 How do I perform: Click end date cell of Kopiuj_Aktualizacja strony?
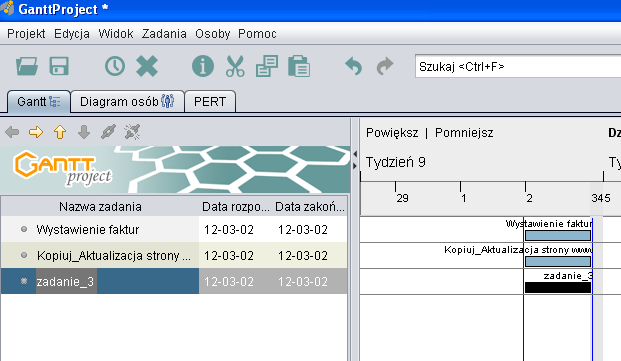[x=310, y=255]
